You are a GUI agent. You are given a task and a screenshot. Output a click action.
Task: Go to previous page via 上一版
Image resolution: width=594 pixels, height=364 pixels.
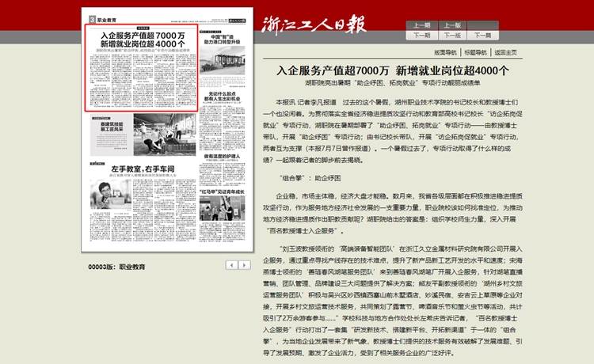coord(452,25)
